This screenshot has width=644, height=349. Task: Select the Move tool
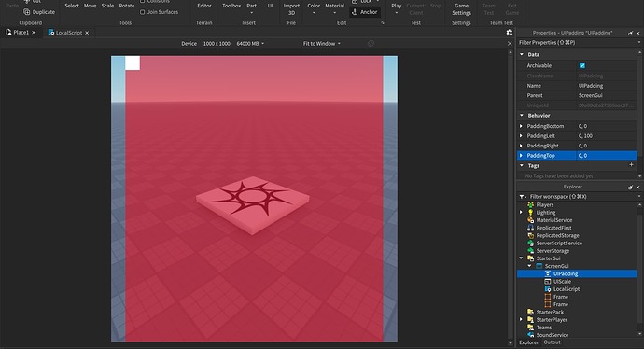90,6
